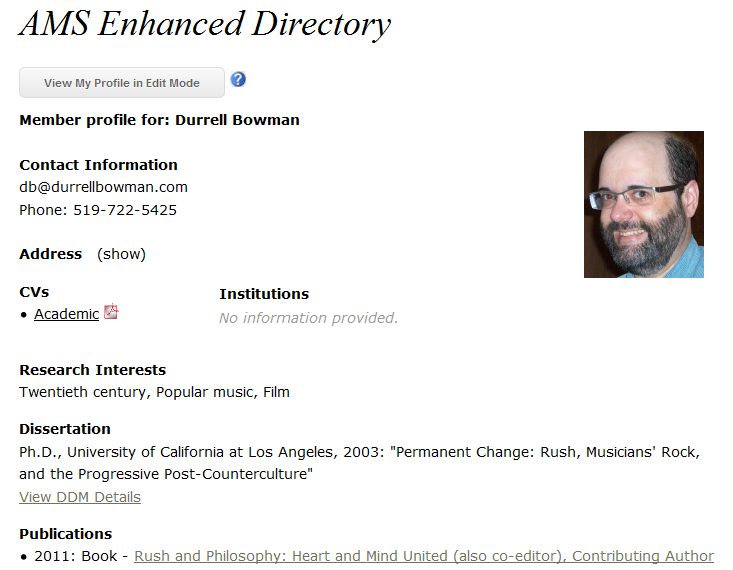Open the Academic CV link

pos(66,314)
